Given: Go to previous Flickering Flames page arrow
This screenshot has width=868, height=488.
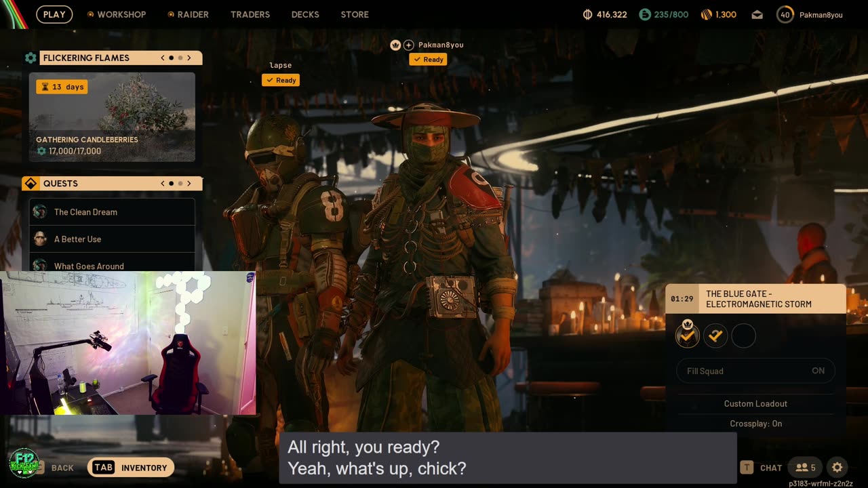Looking at the screenshot, I should (163, 58).
